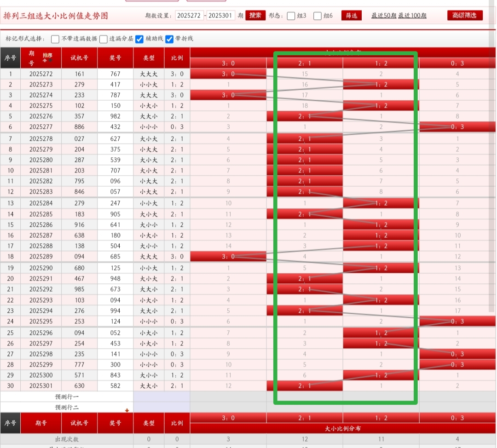The height and width of the screenshot is (448, 497).
Task: Check the 组6 form checkbox
Action: 318,16
